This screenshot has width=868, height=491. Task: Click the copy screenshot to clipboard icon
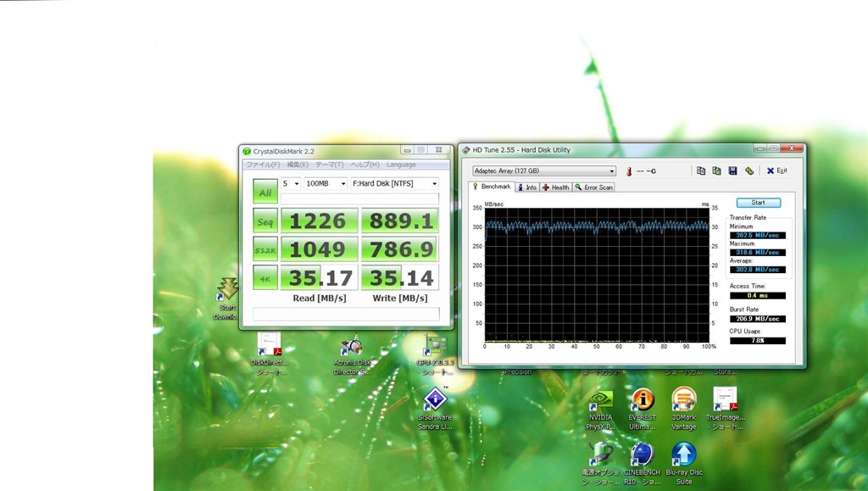[x=717, y=170]
